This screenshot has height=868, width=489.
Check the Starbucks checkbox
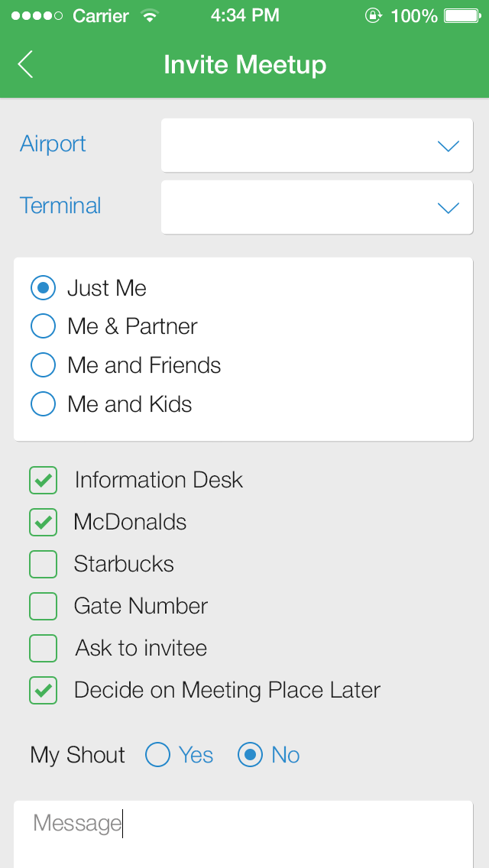[x=44, y=564]
